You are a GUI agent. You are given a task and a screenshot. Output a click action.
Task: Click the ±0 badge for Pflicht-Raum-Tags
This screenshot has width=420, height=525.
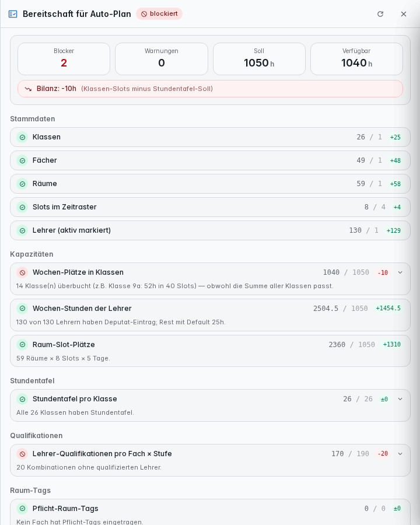397,509
